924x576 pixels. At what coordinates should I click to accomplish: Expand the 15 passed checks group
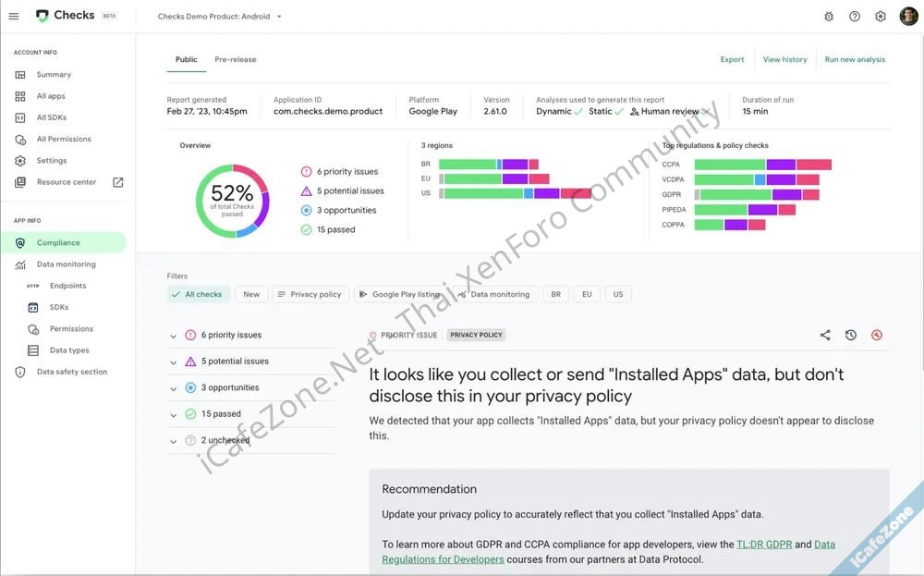(x=173, y=414)
